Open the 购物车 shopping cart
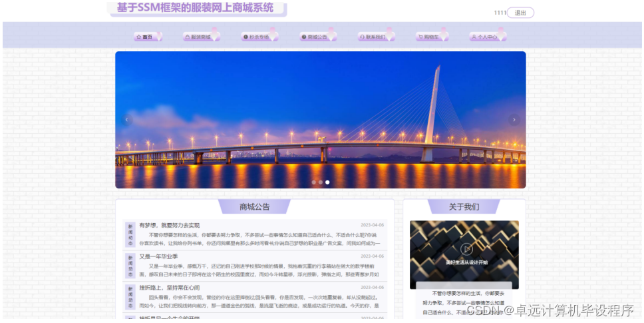 [432, 37]
